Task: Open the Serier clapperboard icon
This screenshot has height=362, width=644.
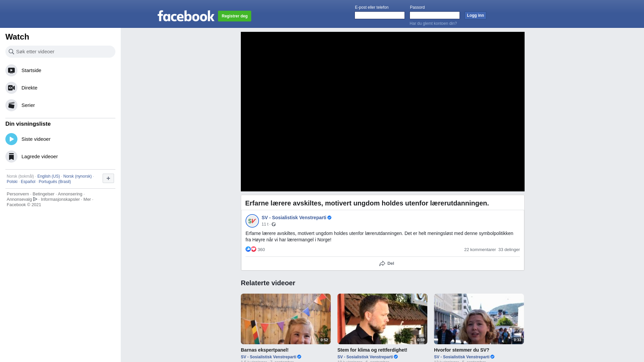Action: pyautogui.click(x=11, y=105)
